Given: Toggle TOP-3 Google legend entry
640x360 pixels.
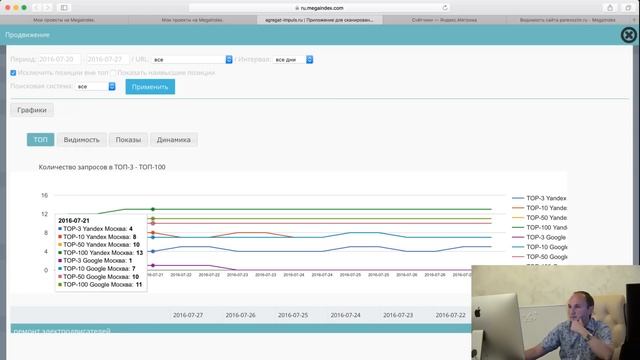Looking at the screenshot, I should [x=539, y=238].
